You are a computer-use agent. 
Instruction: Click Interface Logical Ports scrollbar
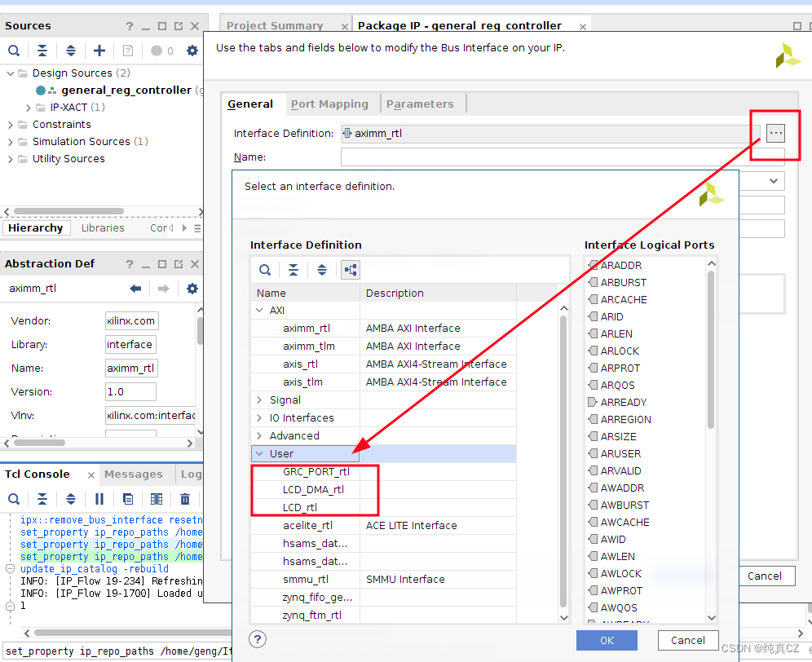pyautogui.click(x=711, y=350)
